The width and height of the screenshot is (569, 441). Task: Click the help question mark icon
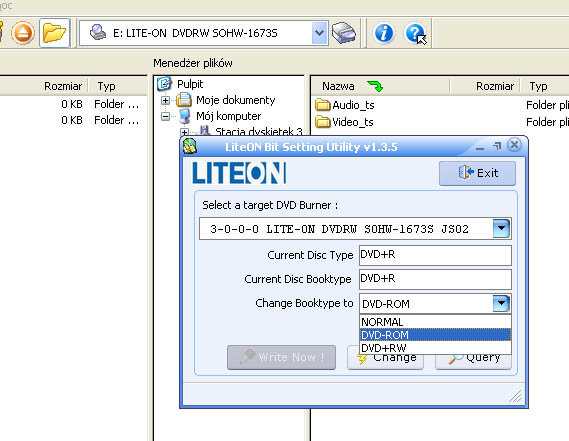[x=415, y=33]
